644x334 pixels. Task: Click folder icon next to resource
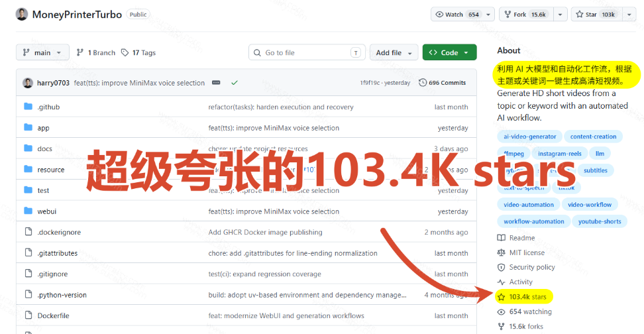pyautogui.click(x=28, y=169)
